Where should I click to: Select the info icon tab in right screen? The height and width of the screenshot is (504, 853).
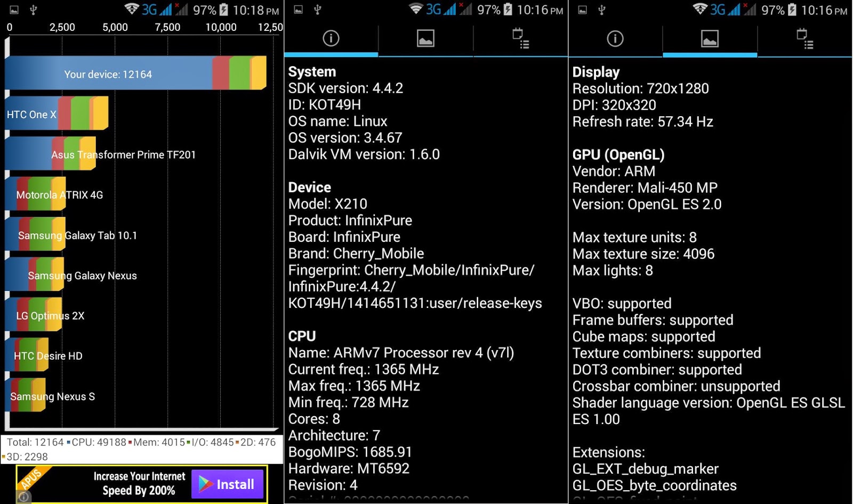(x=615, y=38)
